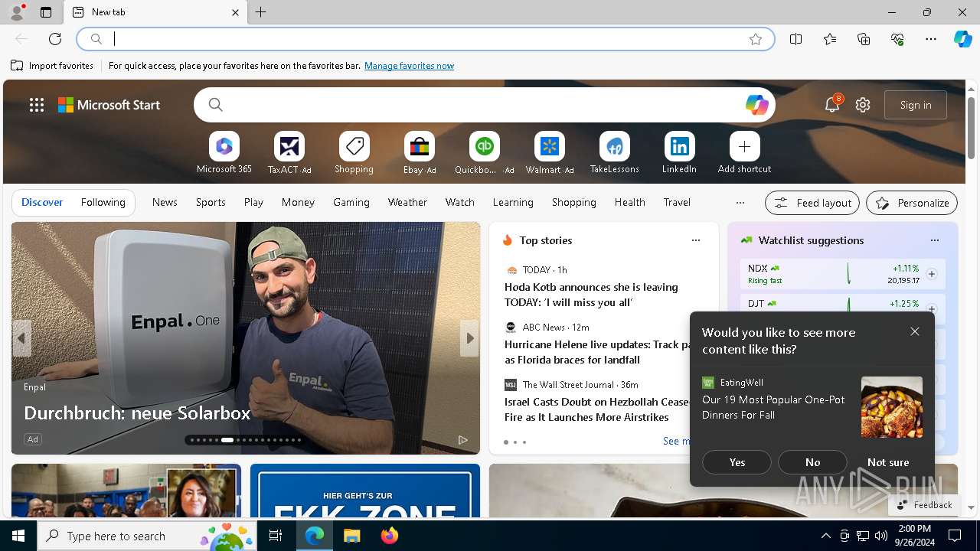Open the Favorites toolbar button

[830, 39]
